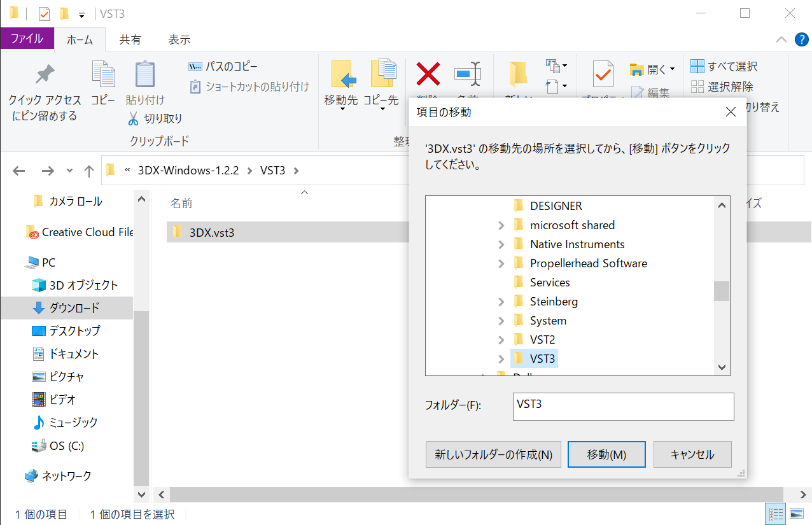812x525 pixels.
Task: Open the Move To (移動先) dropdown
Action: coord(342,108)
